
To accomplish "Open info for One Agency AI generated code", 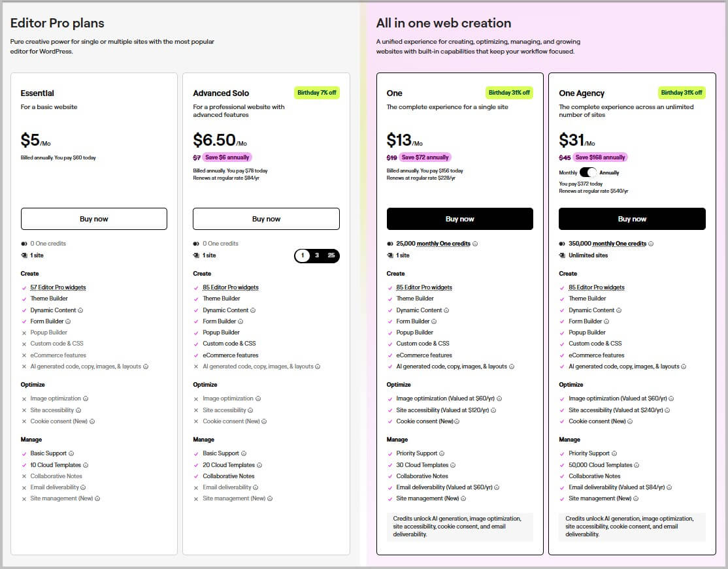I will [684, 366].
